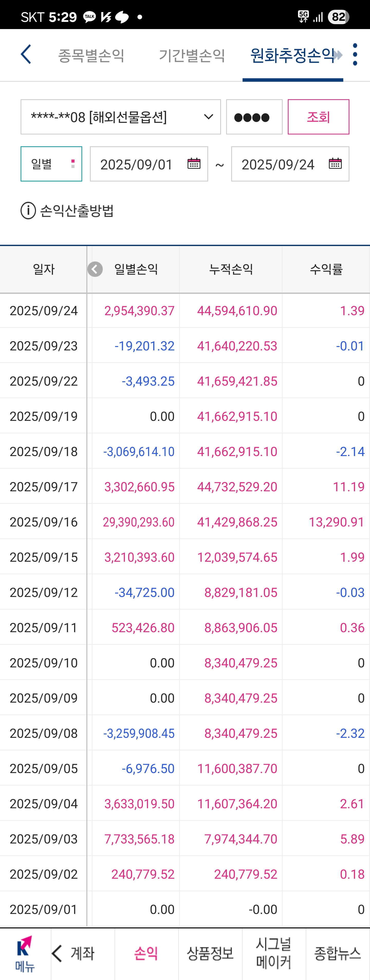Open the K 메뉴 icon

25,954
